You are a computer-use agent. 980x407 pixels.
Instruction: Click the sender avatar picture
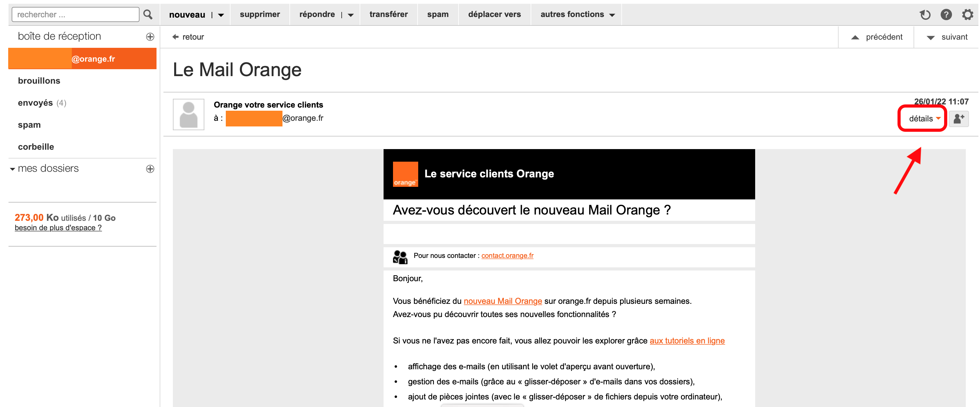pyautogui.click(x=188, y=114)
